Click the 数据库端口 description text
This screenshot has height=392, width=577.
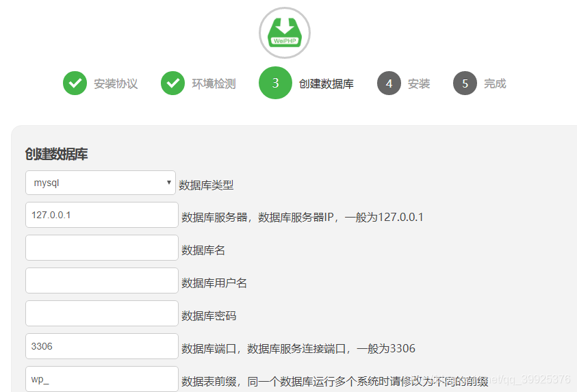tap(298, 349)
